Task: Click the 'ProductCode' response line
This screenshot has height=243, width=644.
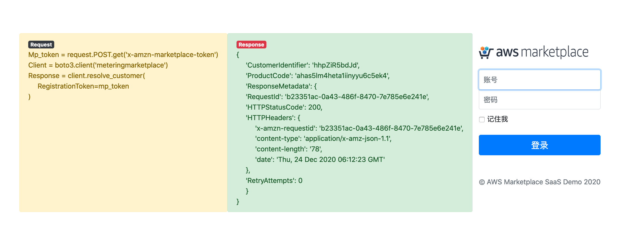Action: click(x=318, y=76)
